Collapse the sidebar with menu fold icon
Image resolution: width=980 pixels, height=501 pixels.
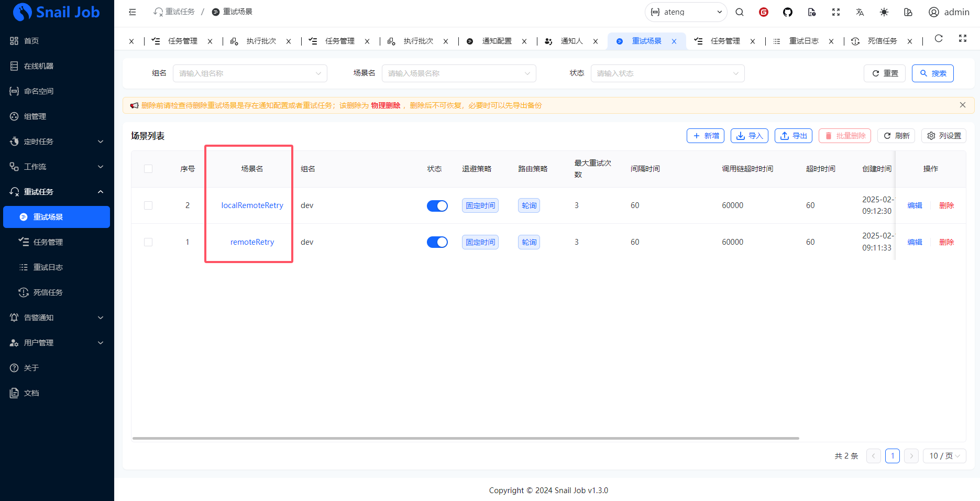tap(133, 12)
